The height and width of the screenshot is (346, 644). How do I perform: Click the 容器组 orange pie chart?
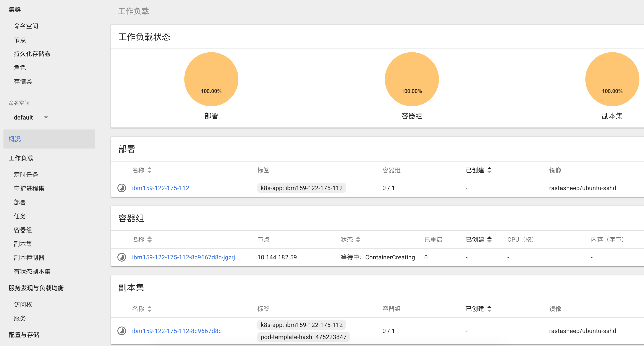pos(411,79)
